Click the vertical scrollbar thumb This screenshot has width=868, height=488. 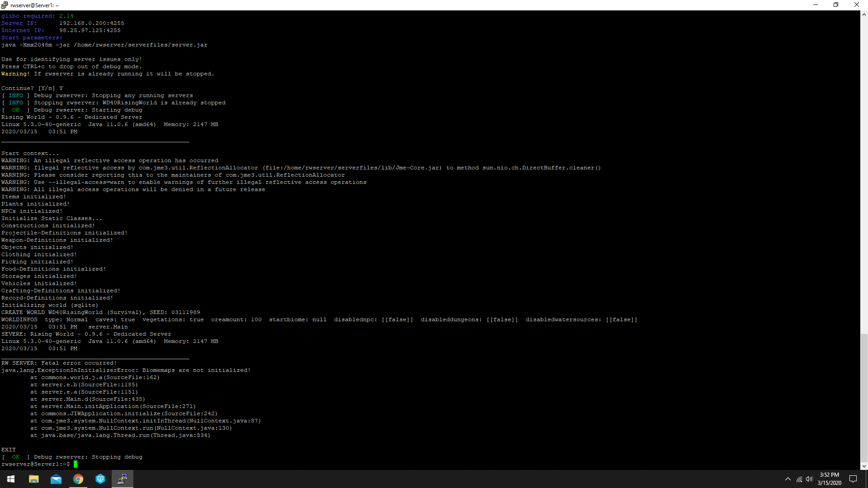click(x=864, y=398)
